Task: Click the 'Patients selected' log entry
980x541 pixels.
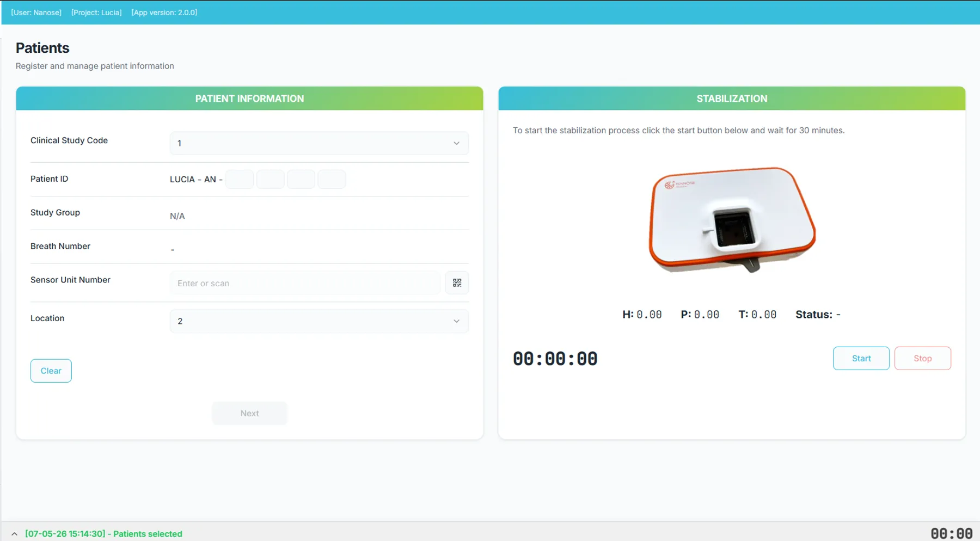Action: [x=103, y=534]
